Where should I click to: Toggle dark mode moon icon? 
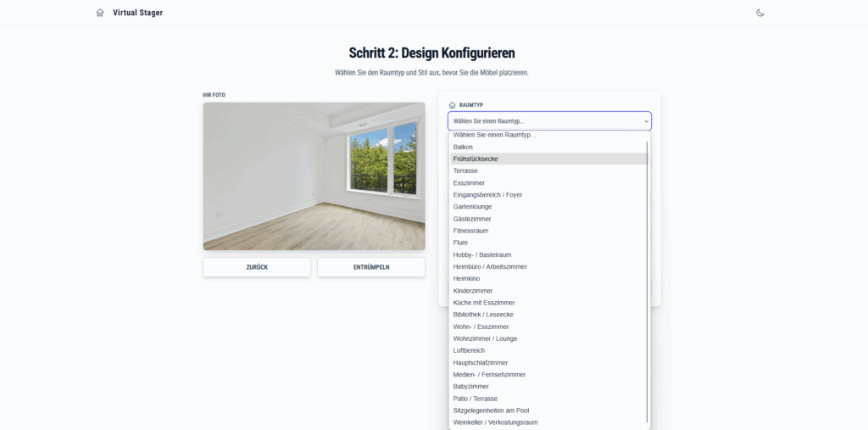pyautogui.click(x=760, y=13)
